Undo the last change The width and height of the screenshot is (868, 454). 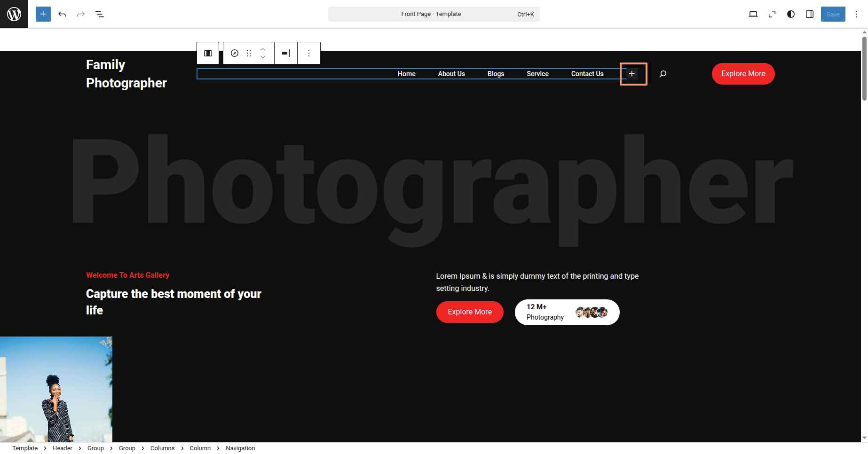coord(62,14)
